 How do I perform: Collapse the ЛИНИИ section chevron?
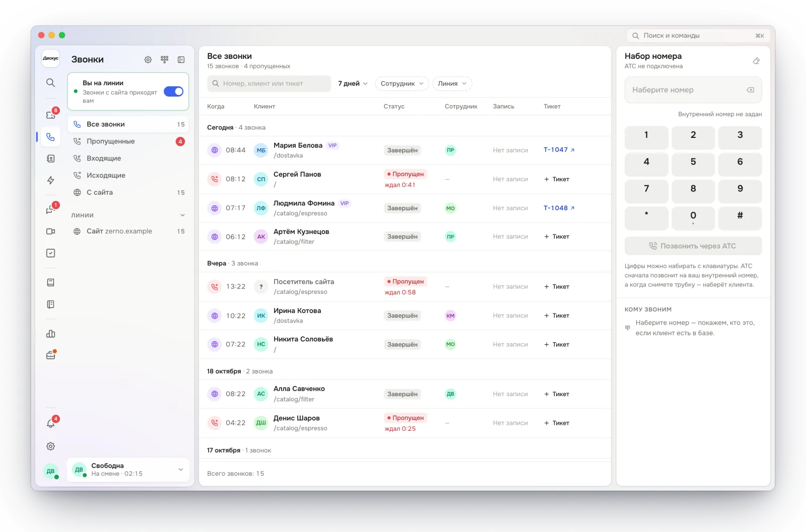pyautogui.click(x=182, y=215)
